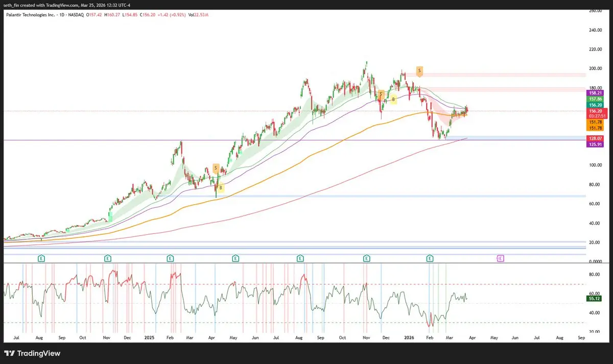The height and width of the screenshot is (364, 613).
Task: Click the B buy signal near April 2025
Action: point(221,188)
